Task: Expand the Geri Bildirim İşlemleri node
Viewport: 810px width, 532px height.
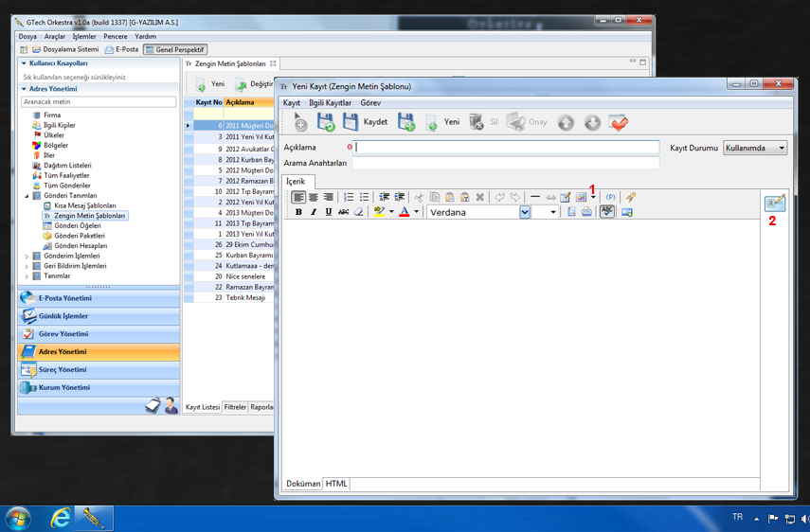Action: (27, 266)
